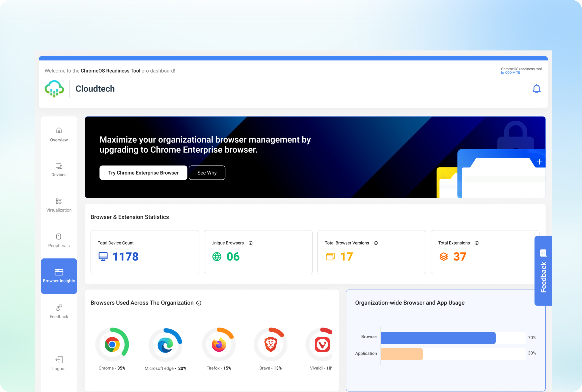View Peripherals via its sidebar icon
The width and height of the screenshot is (582, 392).
click(x=59, y=237)
